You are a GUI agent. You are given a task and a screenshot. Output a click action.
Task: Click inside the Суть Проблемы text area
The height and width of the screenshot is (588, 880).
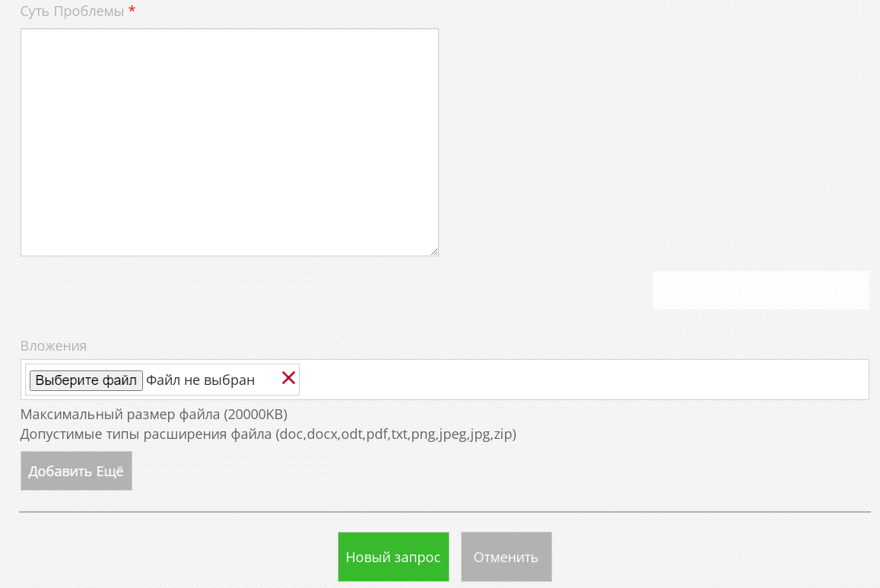pos(229,141)
